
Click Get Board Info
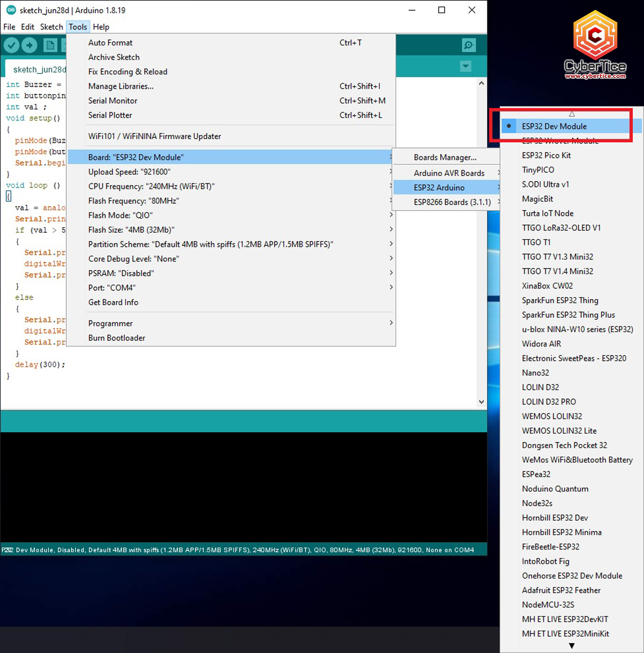pos(113,302)
